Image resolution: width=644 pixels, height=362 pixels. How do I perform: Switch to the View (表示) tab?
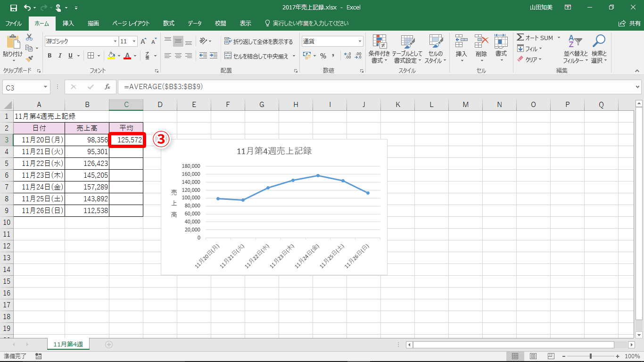coord(246,23)
